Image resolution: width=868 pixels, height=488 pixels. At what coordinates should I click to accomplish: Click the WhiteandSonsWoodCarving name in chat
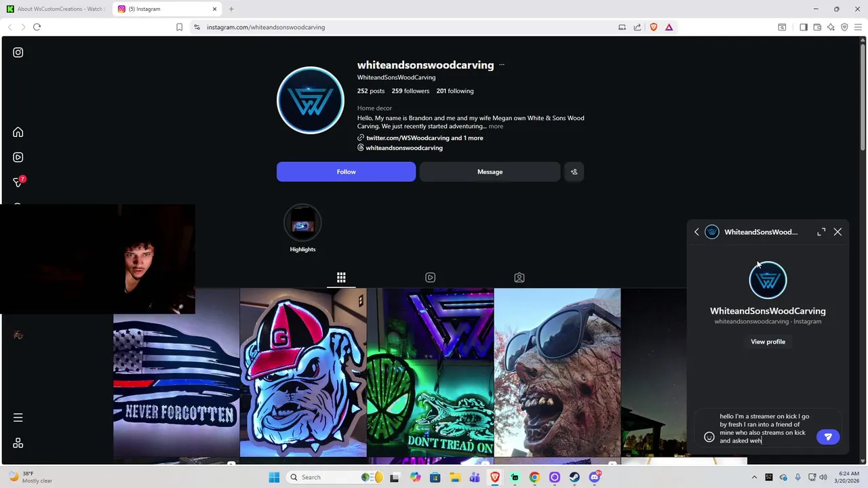click(x=768, y=311)
